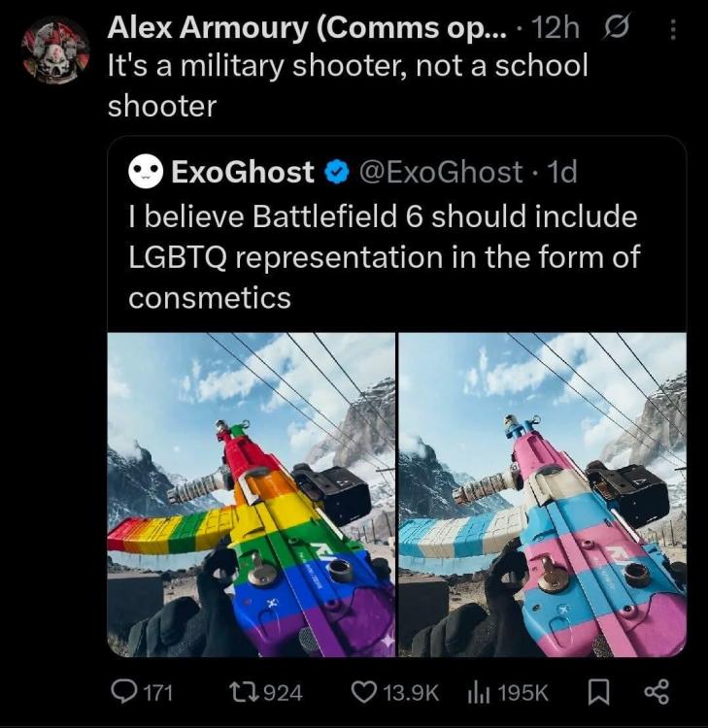The width and height of the screenshot is (708, 728).
Task: Click the 12h timestamp
Action: click(556, 28)
